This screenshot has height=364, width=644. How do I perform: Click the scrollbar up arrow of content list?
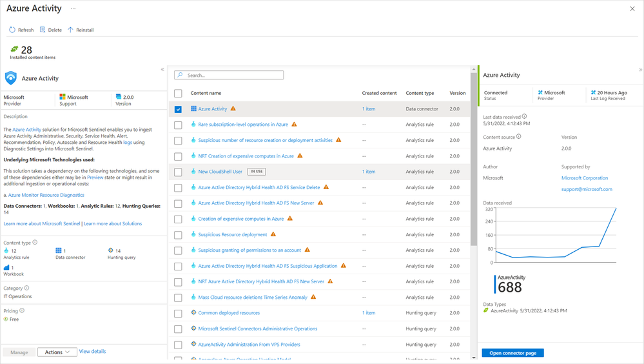point(474,69)
